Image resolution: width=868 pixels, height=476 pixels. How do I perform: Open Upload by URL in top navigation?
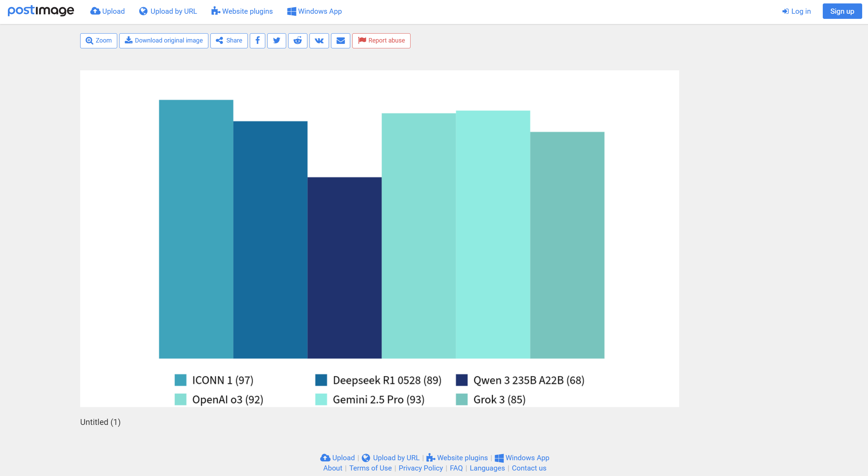click(168, 11)
